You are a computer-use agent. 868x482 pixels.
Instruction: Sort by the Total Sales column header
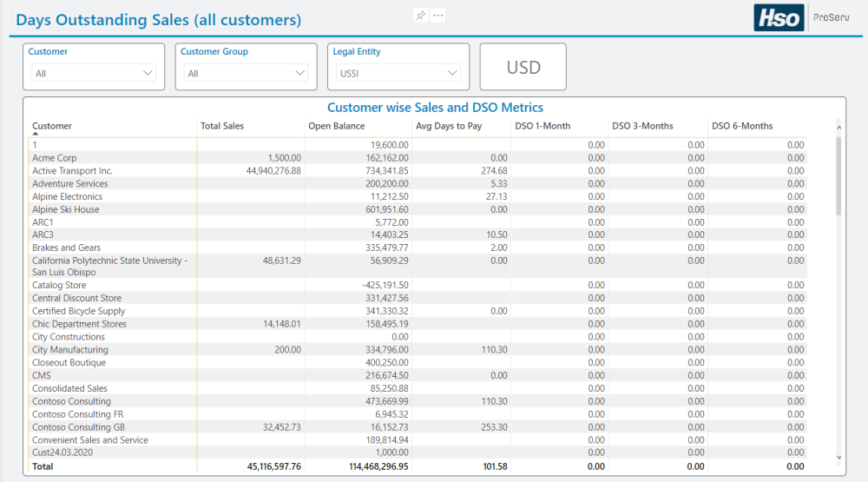[222, 126]
